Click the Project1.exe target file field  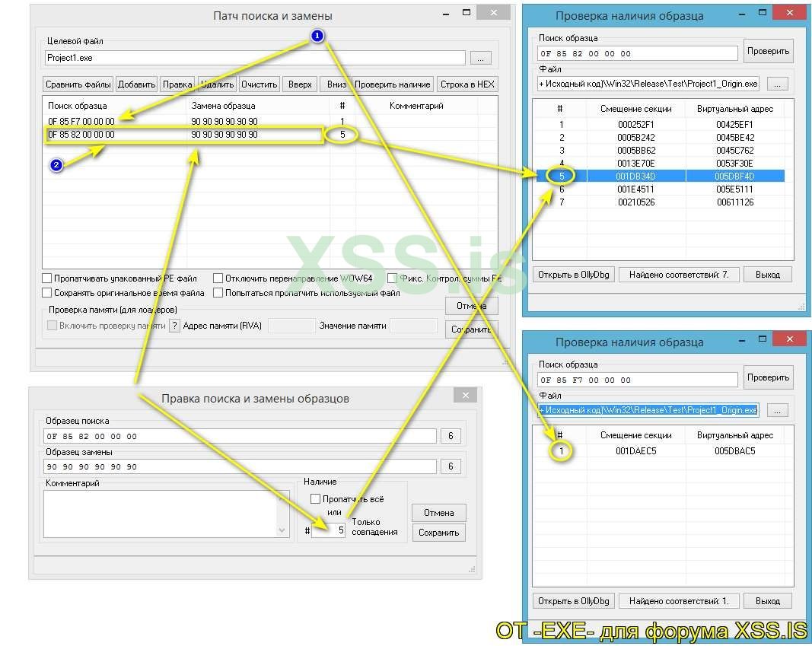(x=255, y=58)
